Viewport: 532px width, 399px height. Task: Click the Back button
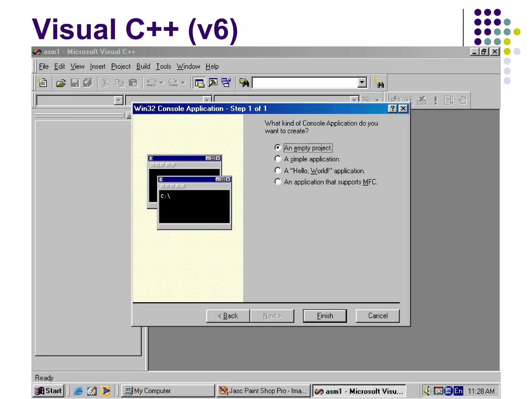click(x=228, y=316)
